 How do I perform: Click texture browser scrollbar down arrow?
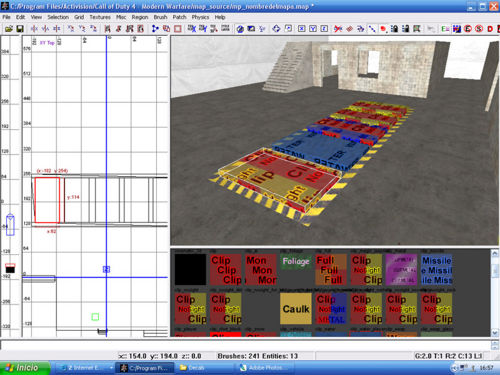click(x=495, y=332)
